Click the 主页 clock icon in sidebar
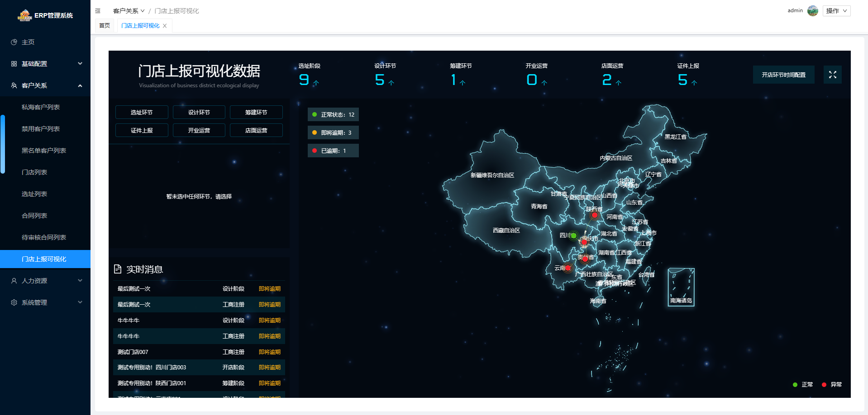 14,42
